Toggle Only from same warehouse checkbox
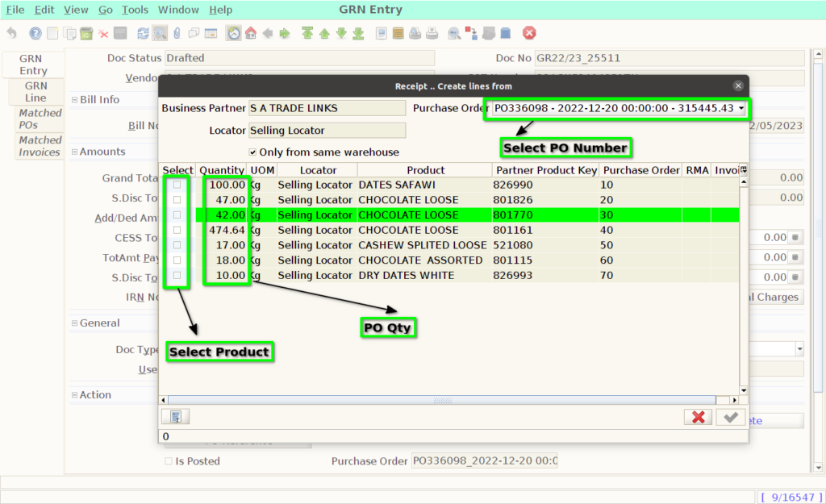 point(252,152)
